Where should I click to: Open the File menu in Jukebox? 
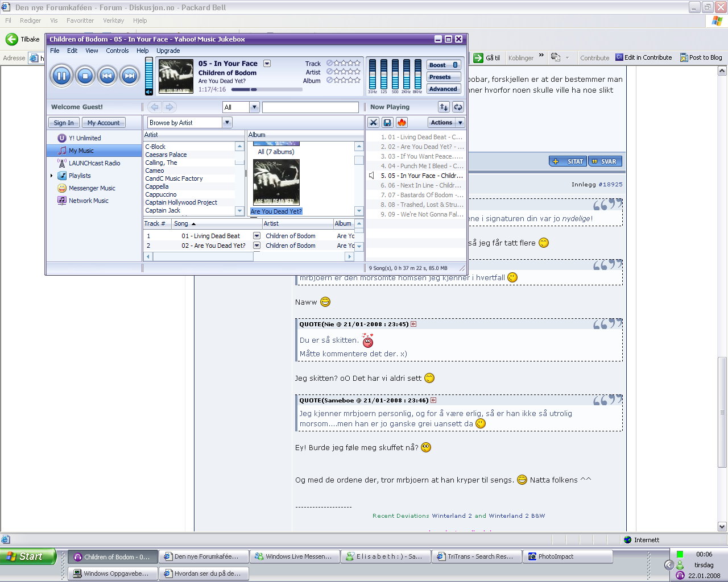(55, 51)
